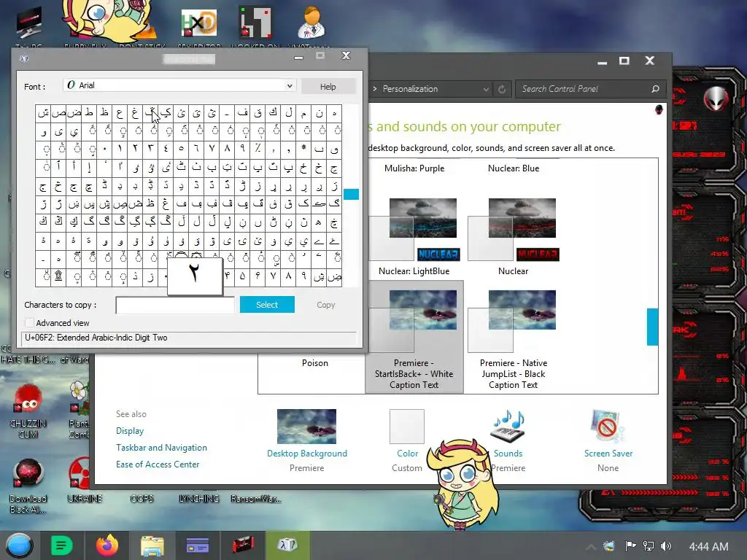Open the Display link under See also

130,431
